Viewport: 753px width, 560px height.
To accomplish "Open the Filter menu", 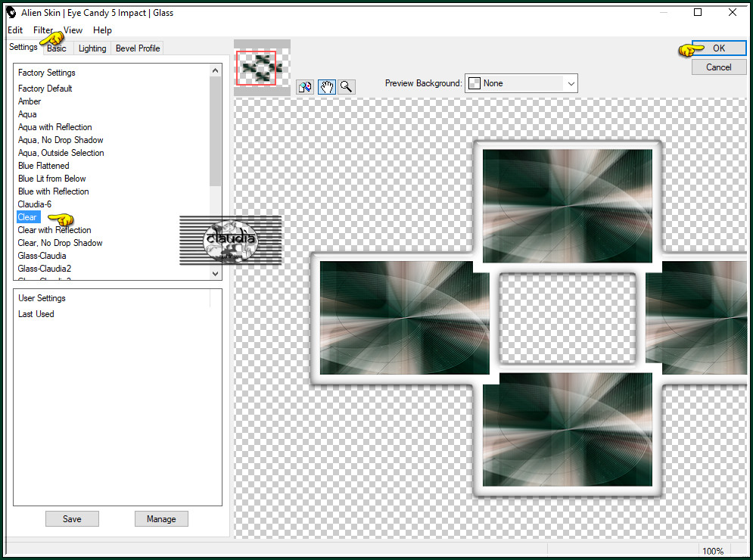I will click(x=43, y=30).
